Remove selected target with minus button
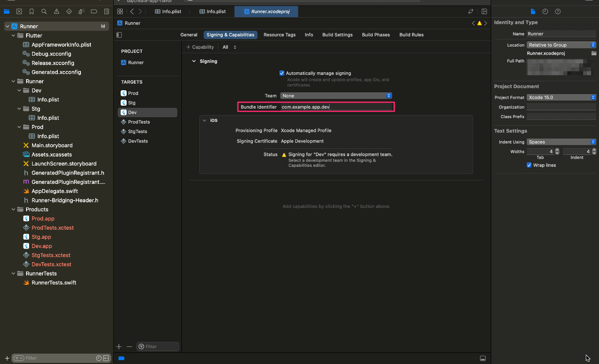Image resolution: width=599 pixels, height=364 pixels. (129, 346)
